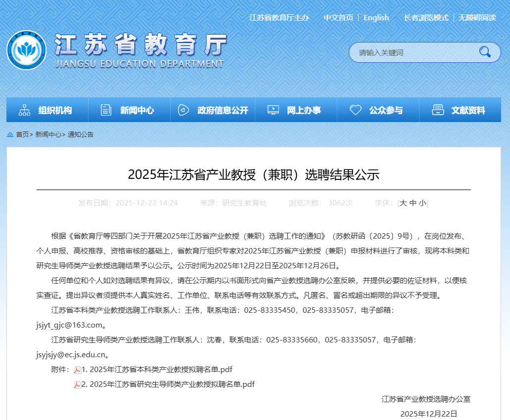510x420 pixels.
Task: Download the 本科类产业教授拟聘名单 PDF attachment
Action: 156,369
